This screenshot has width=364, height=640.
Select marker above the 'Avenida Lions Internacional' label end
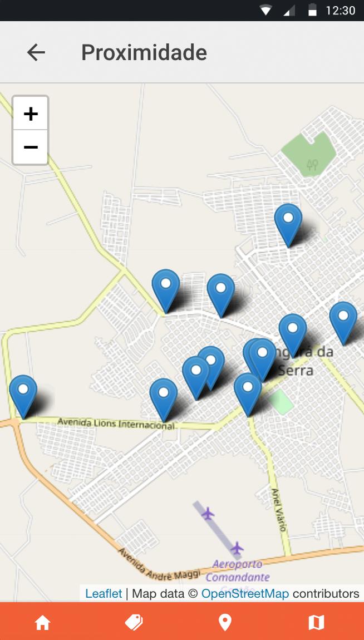click(x=164, y=400)
